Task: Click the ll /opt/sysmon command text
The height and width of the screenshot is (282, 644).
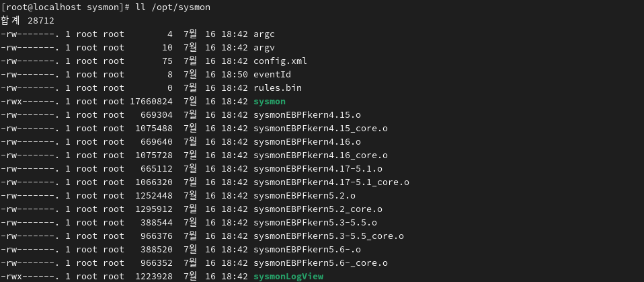Action: coord(173,7)
